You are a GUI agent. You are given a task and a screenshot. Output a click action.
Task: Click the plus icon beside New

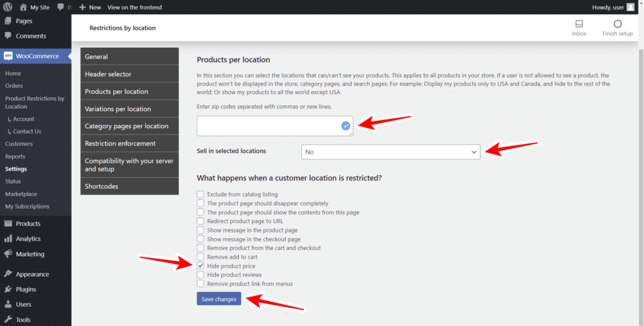pos(82,7)
